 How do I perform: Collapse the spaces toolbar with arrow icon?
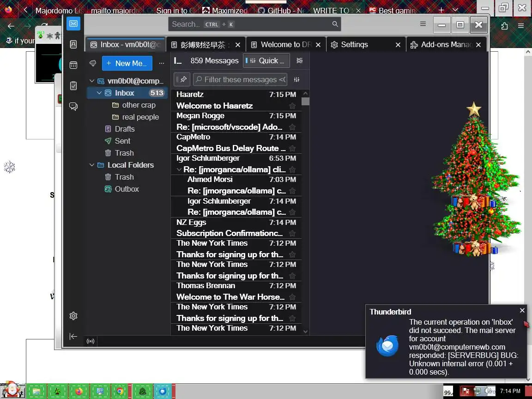pos(73,336)
